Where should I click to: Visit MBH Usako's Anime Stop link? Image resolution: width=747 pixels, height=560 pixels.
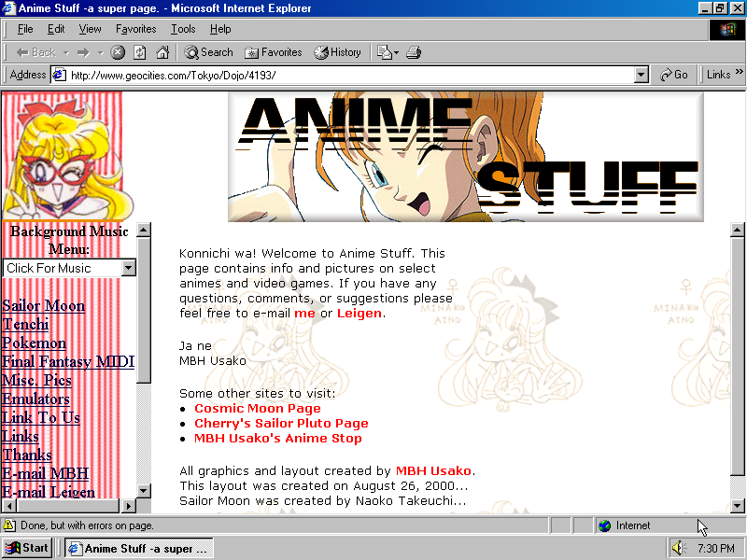277,438
